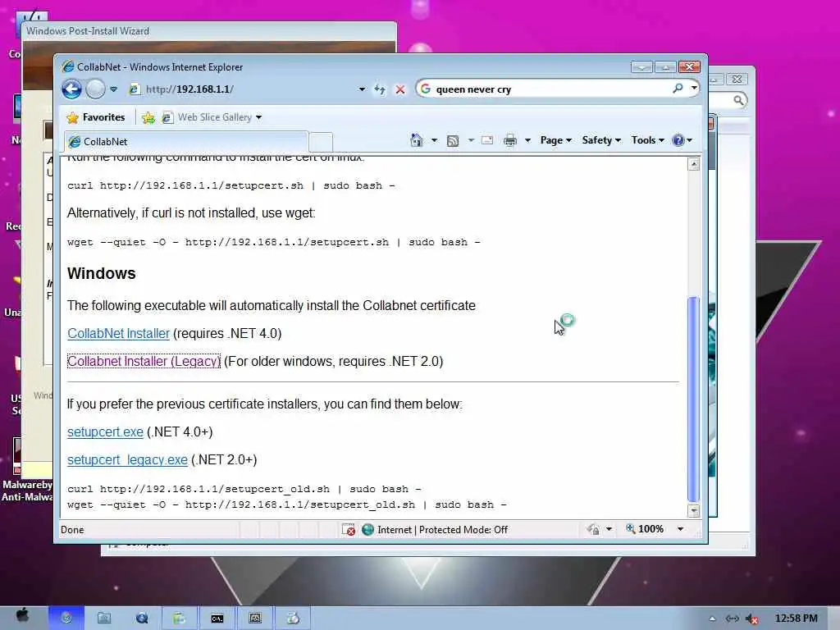The height and width of the screenshot is (630, 840).
Task: Click the Print icon in command bar
Action: point(510,140)
